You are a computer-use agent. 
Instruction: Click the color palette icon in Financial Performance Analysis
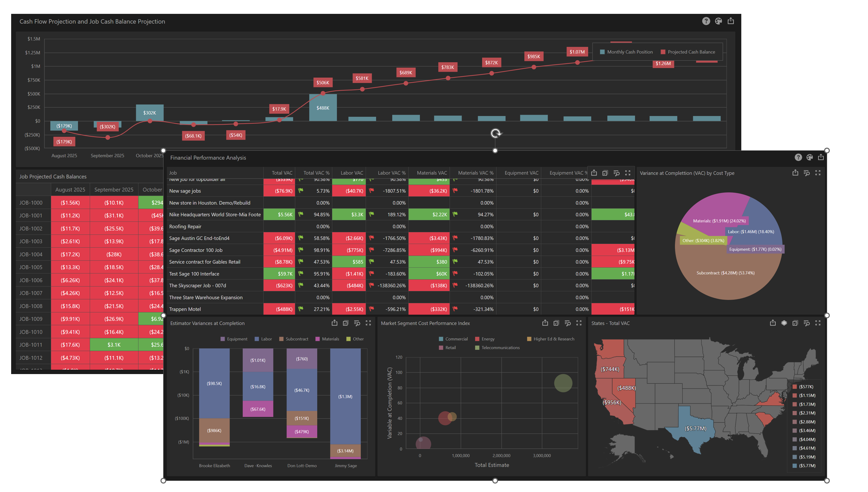point(809,157)
